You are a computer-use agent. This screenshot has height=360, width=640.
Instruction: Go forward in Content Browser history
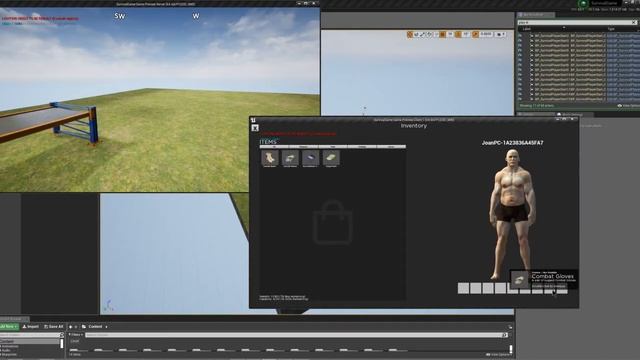tap(76, 327)
